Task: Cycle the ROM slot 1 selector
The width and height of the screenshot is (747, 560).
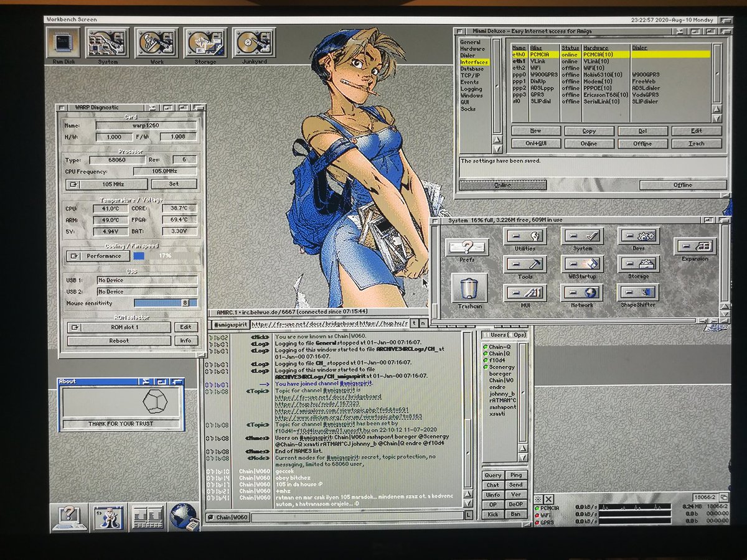Action: click(x=118, y=327)
